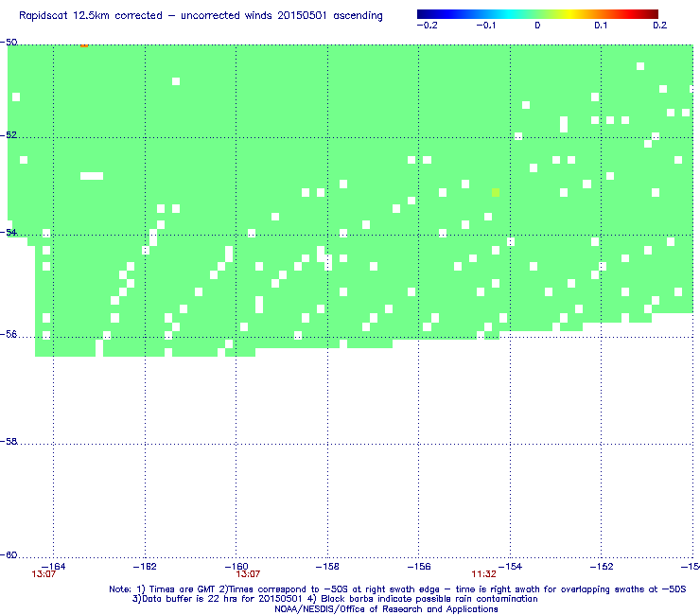Click the 13:07 time under -160
This screenshot has width=700, height=615.
click(x=248, y=574)
